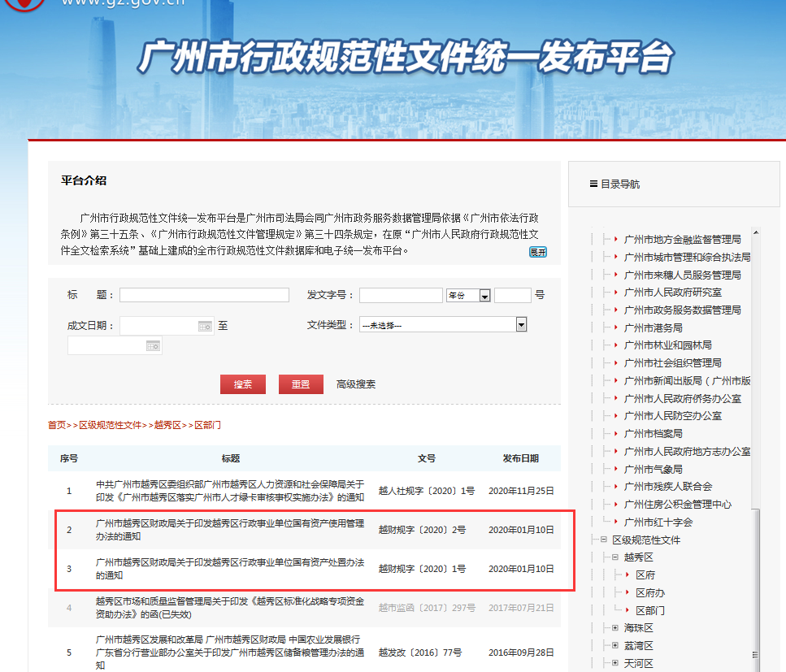Collapse the 越秀区 tree node
This screenshot has height=672, width=786.
coord(615,557)
